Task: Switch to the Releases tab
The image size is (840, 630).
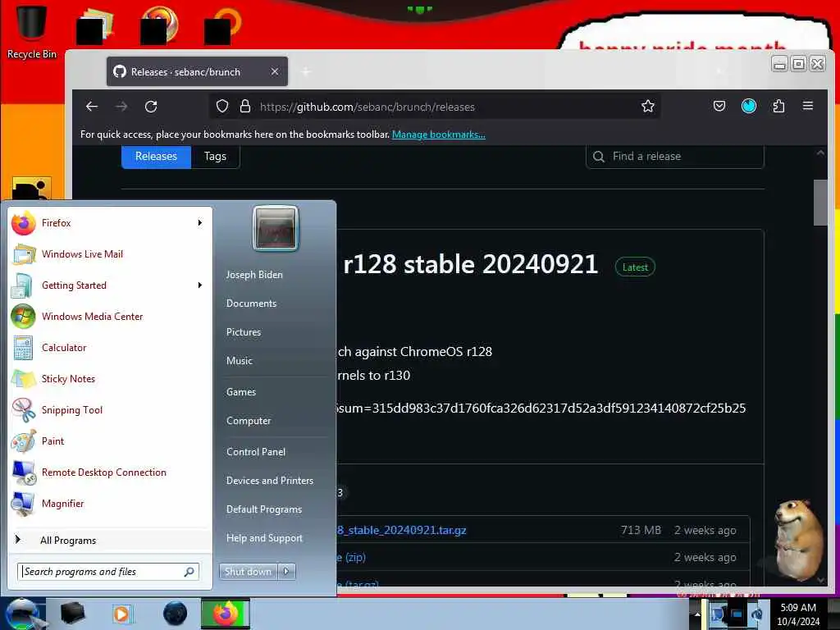Action: 156,157
